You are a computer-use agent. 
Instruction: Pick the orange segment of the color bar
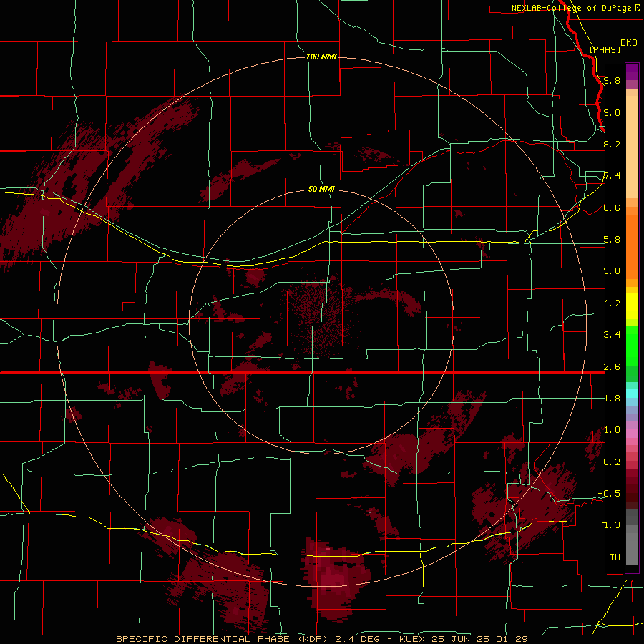(632, 248)
